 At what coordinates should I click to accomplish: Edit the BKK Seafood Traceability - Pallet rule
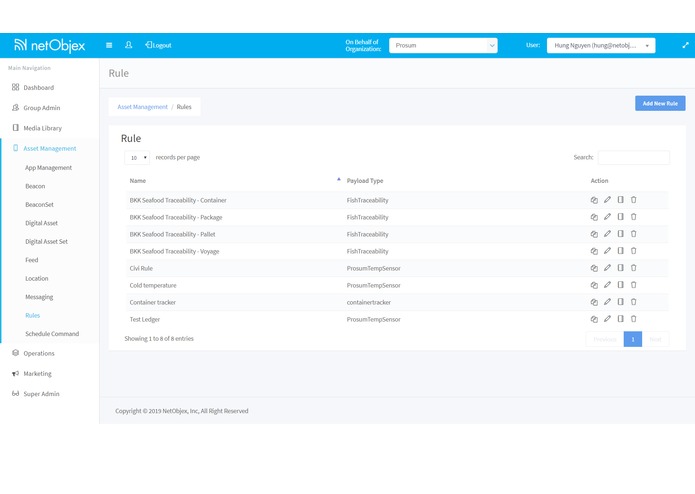pyautogui.click(x=607, y=234)
